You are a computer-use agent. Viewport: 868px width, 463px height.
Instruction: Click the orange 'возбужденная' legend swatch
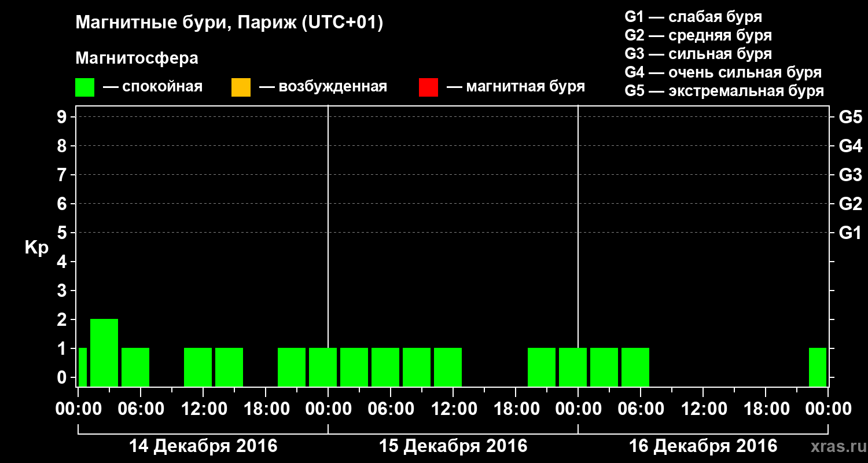click(x=241, y=87)
